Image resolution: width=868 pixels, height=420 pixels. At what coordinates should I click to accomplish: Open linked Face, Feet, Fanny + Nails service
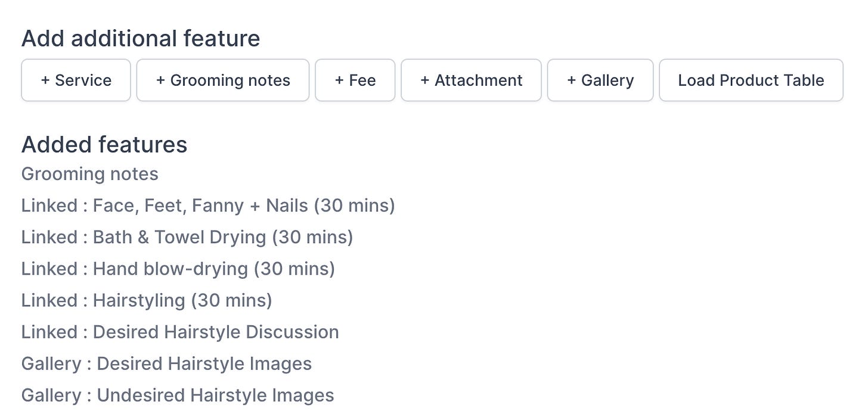pos(208,206)
